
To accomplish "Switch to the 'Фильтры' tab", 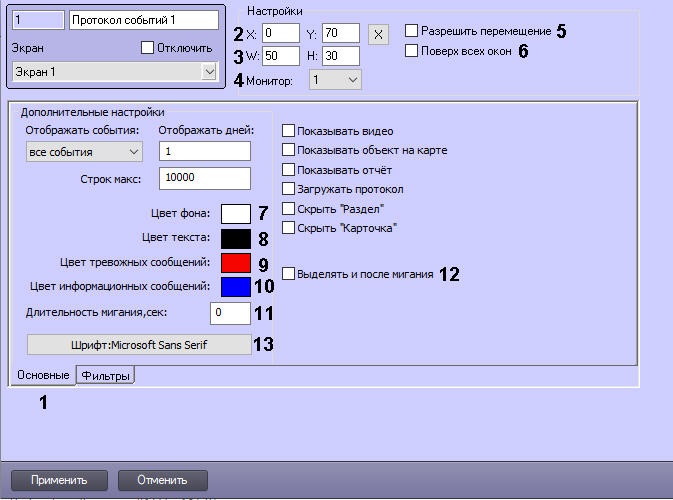I will click(x=106, y=376).
